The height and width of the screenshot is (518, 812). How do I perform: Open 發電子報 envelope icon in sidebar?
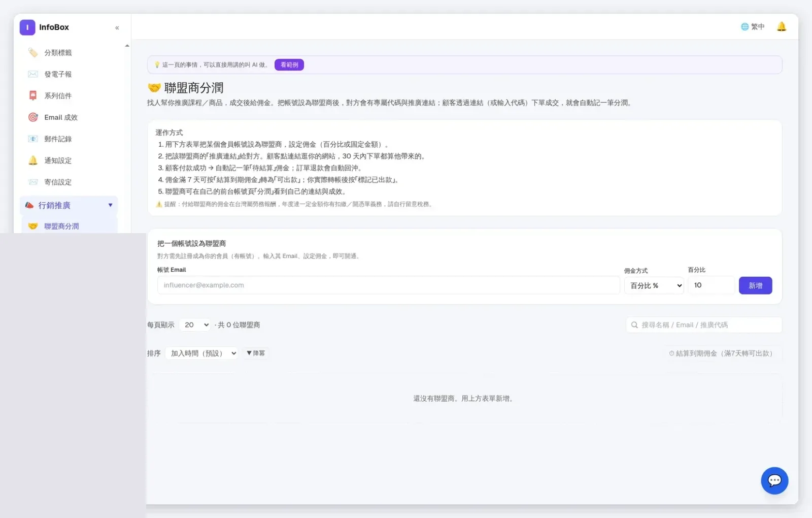(x=33, y=74)
